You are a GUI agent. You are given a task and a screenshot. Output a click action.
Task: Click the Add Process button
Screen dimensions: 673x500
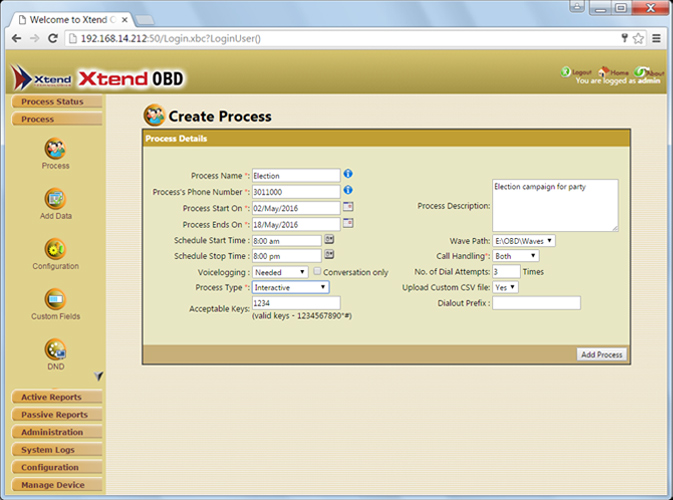(x=601, y=355)
